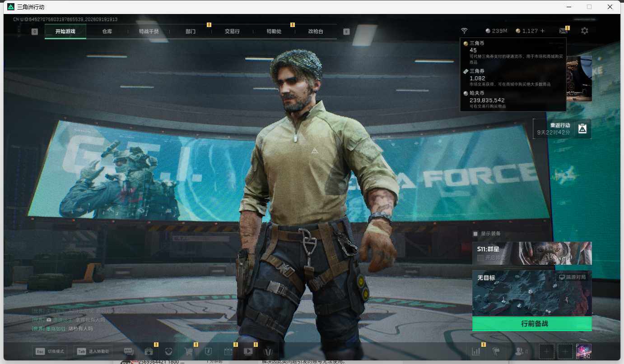
Task: Click the Esc 切换模式 button
Action: (x=50, y=351)
